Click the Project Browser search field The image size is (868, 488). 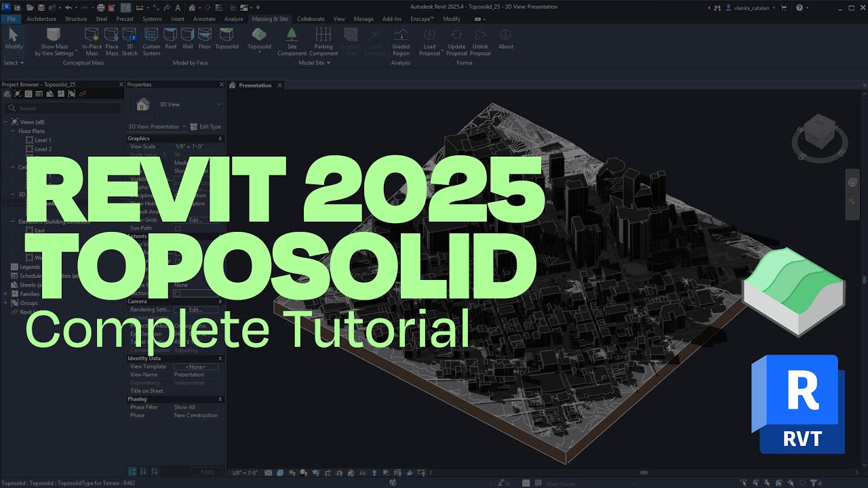point(62,108)
